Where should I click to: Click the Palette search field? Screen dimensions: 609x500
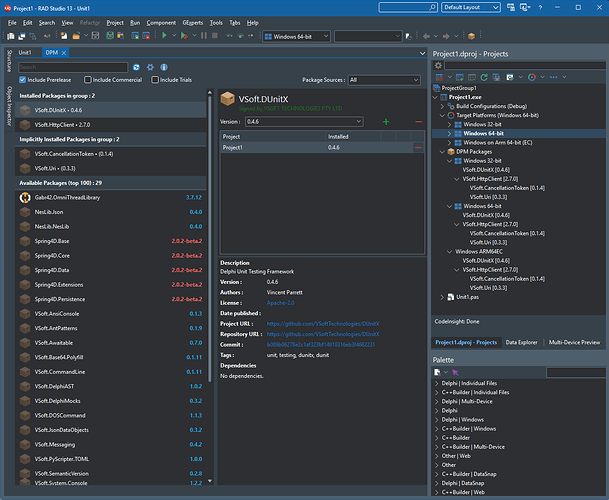pyautogui.click(x=576, y=373)
